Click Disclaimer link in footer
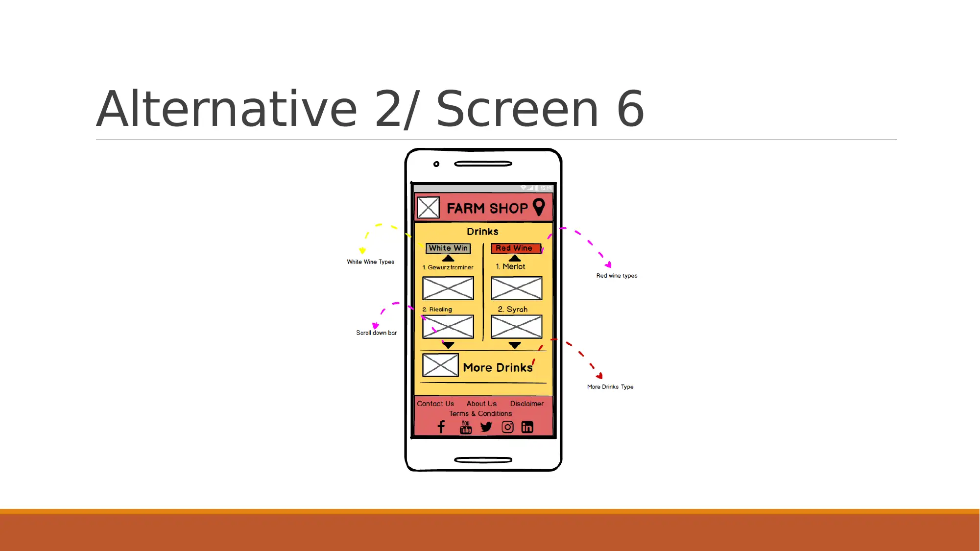Image resolution: width=980 pixels, height=551 pixels. (x=527, y=403)
